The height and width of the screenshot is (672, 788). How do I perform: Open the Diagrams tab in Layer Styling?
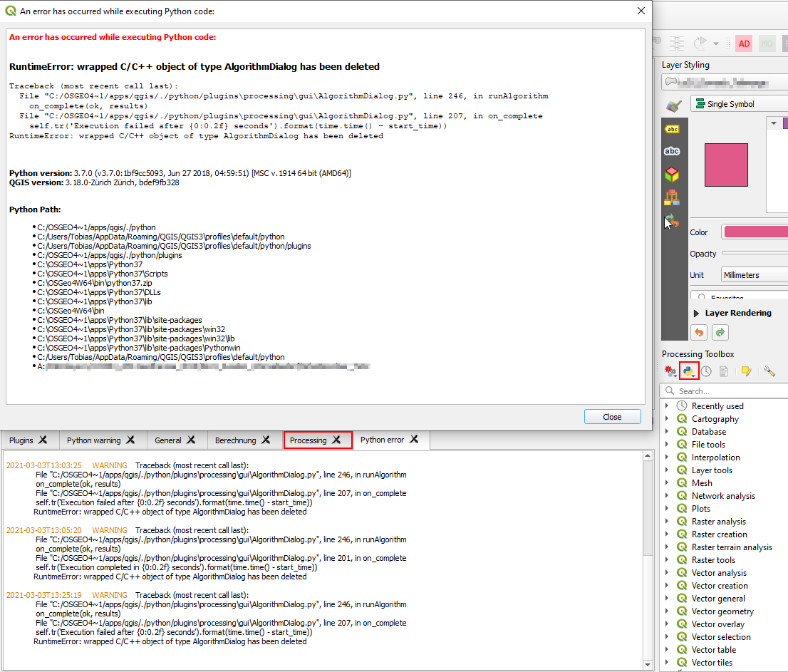tap(672, 197)
